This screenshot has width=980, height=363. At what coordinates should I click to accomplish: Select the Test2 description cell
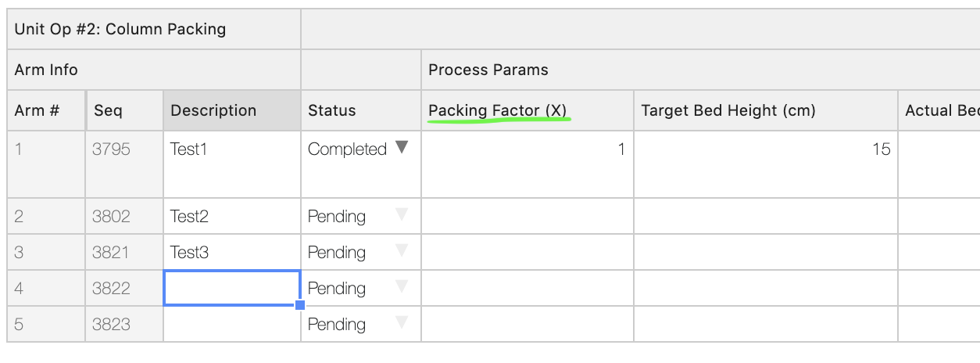232,217
